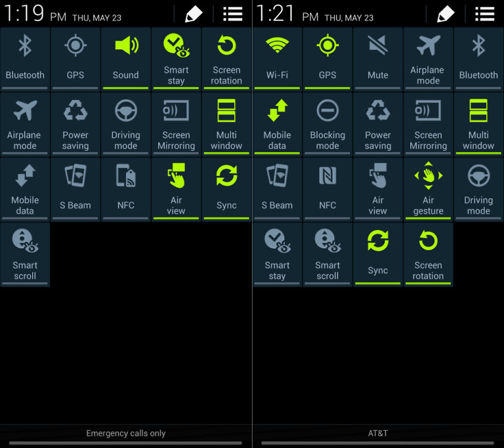Viewport: 504px width, 448px height.
Task: Tap the inactive gray Air view tile
Action: (x=377, y=188)
